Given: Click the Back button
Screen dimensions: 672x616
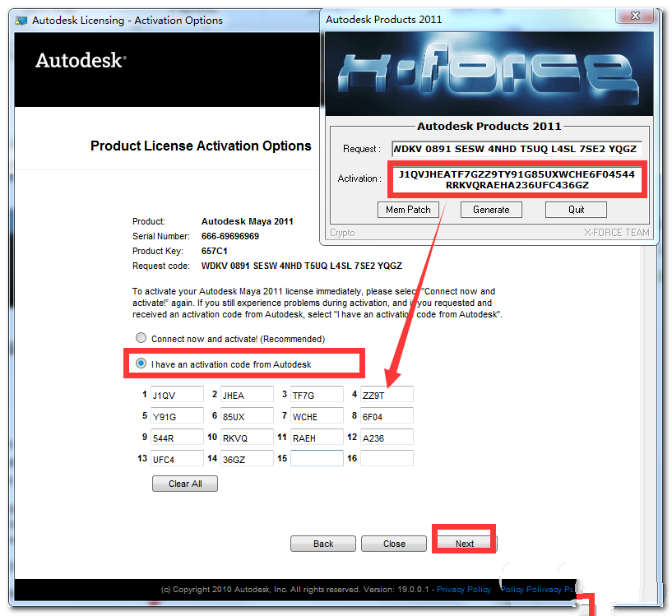Looking at the screenshot, I should tap(323, 544).
